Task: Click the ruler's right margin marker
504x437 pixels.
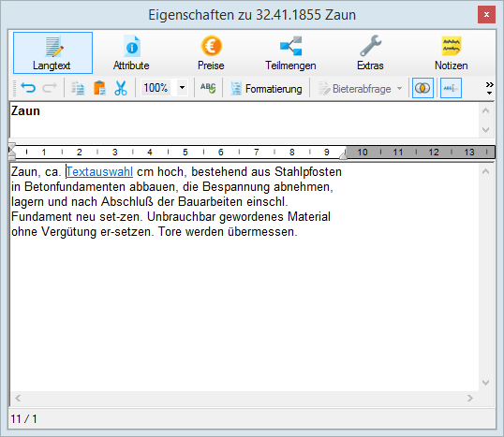Action: 343,155
